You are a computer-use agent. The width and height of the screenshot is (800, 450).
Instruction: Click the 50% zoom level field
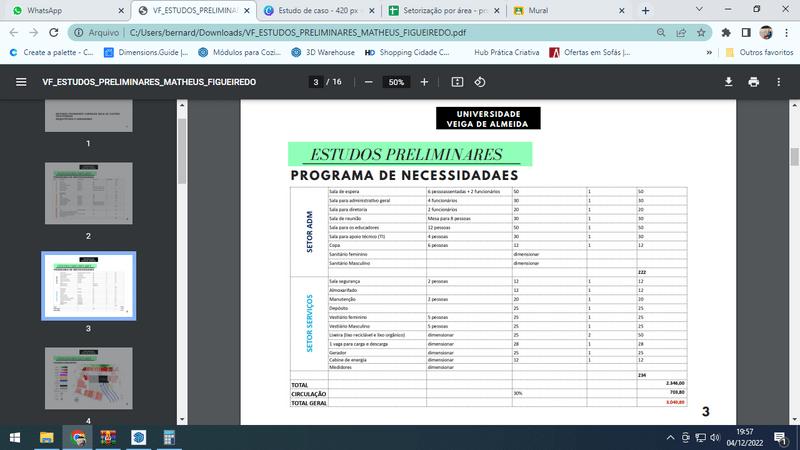coord(396,82)
